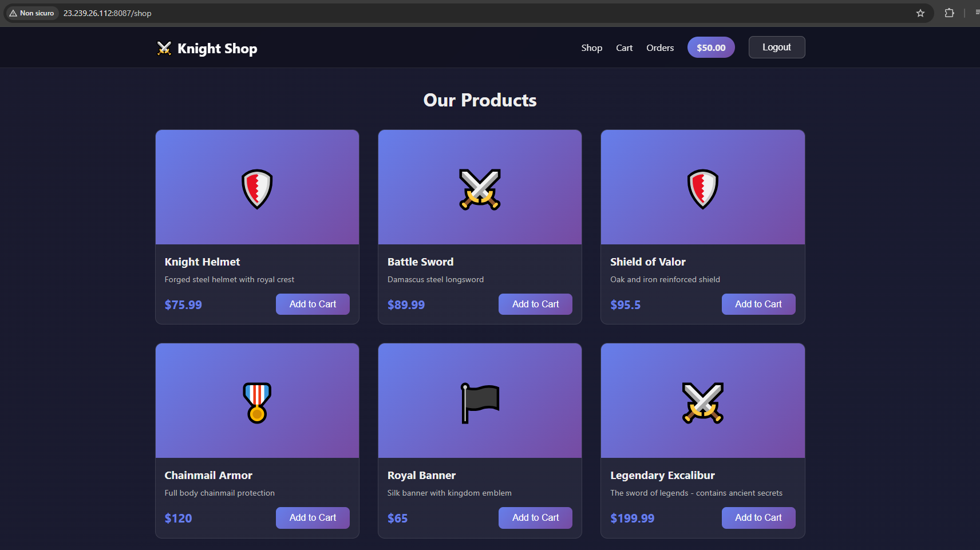Add Knight Helmet to cart
This screenshot has height=550, width=980.
click(313, 304)
